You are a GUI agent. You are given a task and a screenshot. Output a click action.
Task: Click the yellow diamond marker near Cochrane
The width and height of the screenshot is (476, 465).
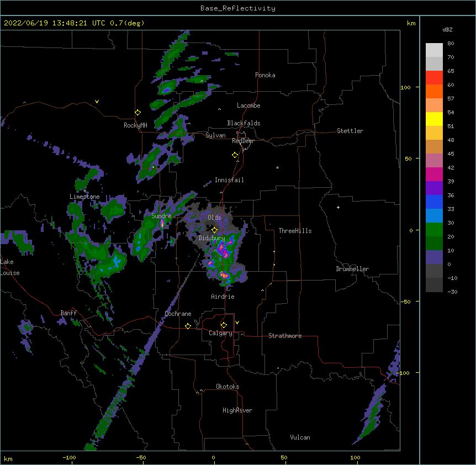coord(188,326)
